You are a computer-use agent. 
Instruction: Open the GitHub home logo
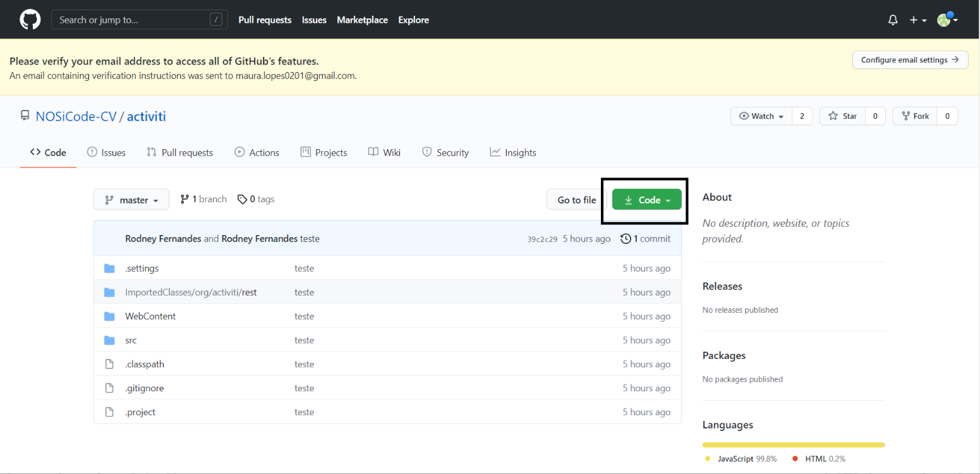pyautogui.click(x=30, y=20)
